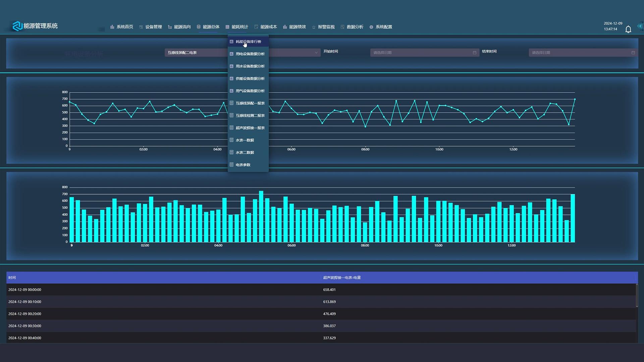Click the database icon beside 能源总体
644x362 pixels.
click(199, 27)
